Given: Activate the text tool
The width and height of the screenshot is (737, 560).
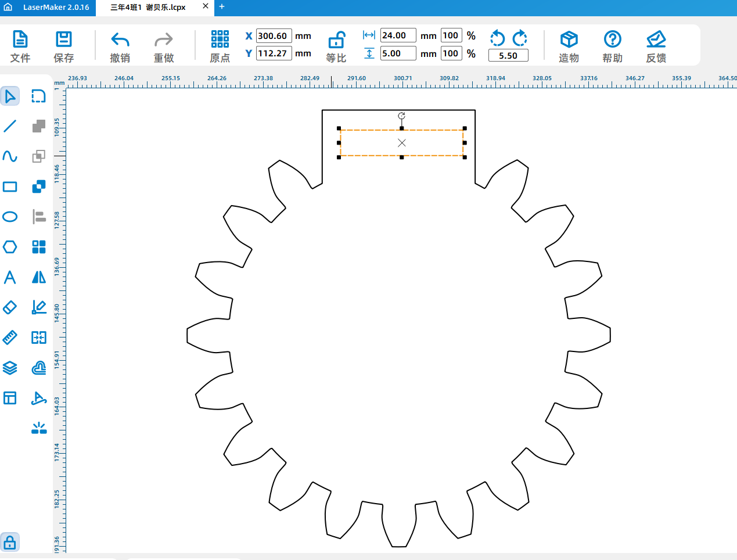Looking at the screenshot, I should [10, 277].
